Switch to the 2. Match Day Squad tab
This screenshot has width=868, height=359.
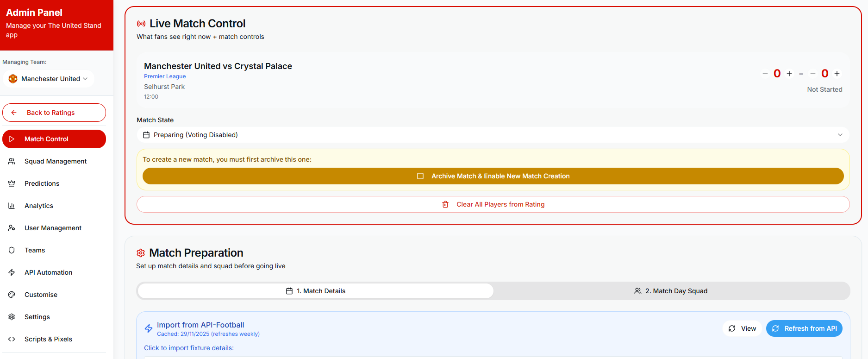click(x=671, y=291)
